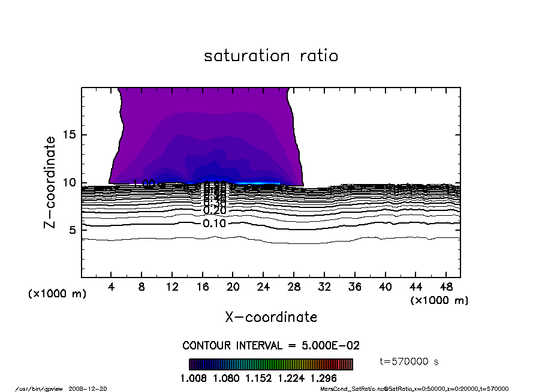This screenshot has height=392, width=542.
Task: Click the CONTOUR INTERVAL = 5.000E-02 text
Action: [x=271, y=346]
